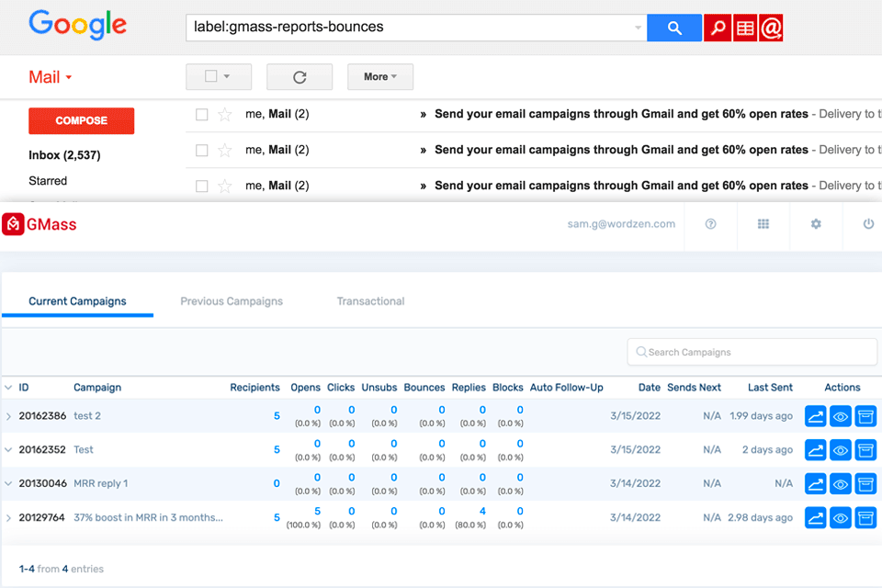Click replies count 4 for campaign 20129764
Screen dimensions: 882x588
482,512
